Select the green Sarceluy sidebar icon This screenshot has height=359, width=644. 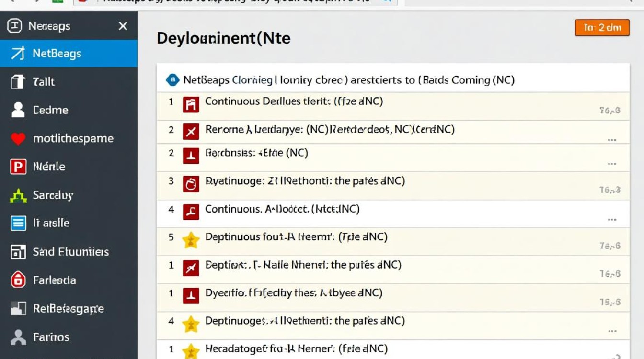click(x=18, y=195)
